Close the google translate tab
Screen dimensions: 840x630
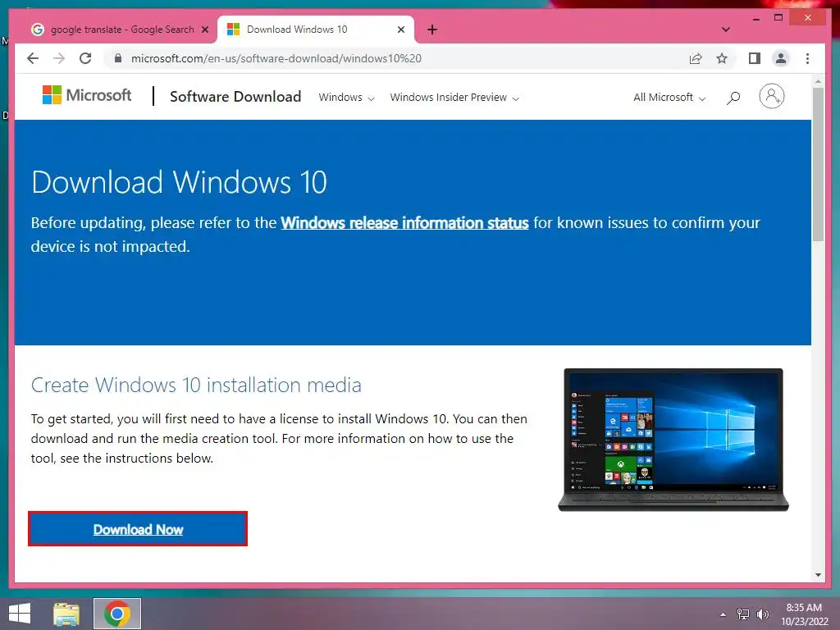tap(204, 30)
